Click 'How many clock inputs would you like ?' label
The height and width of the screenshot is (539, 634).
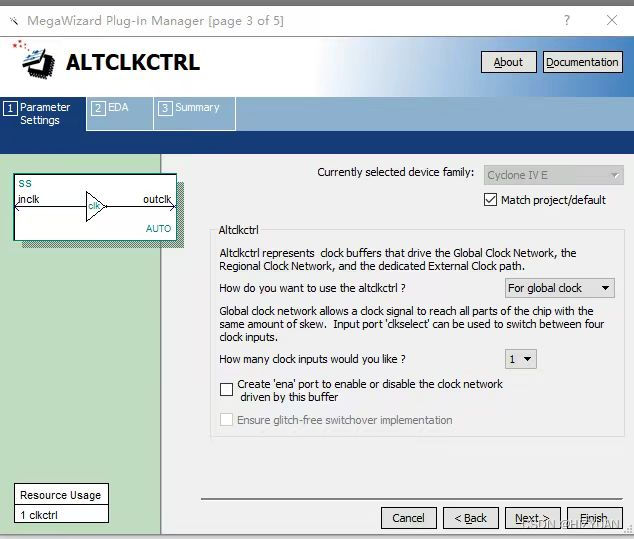click(312, 359)
